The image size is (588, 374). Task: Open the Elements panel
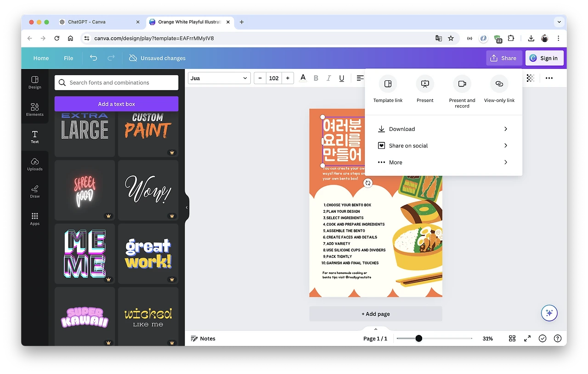point(35,109)
